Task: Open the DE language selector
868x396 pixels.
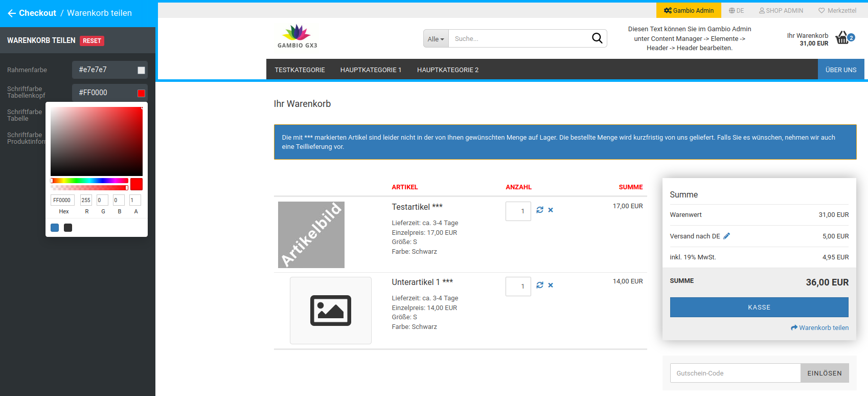Action: (x=736, y=10)
